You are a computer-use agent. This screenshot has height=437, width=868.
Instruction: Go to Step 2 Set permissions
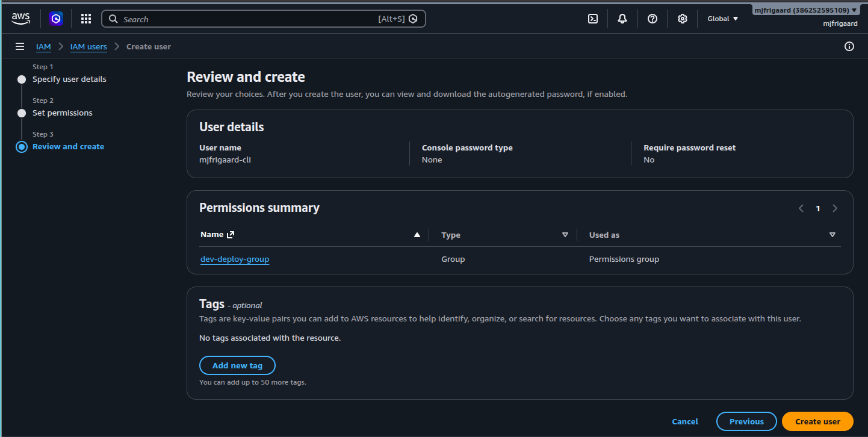[x=63, y=113]
